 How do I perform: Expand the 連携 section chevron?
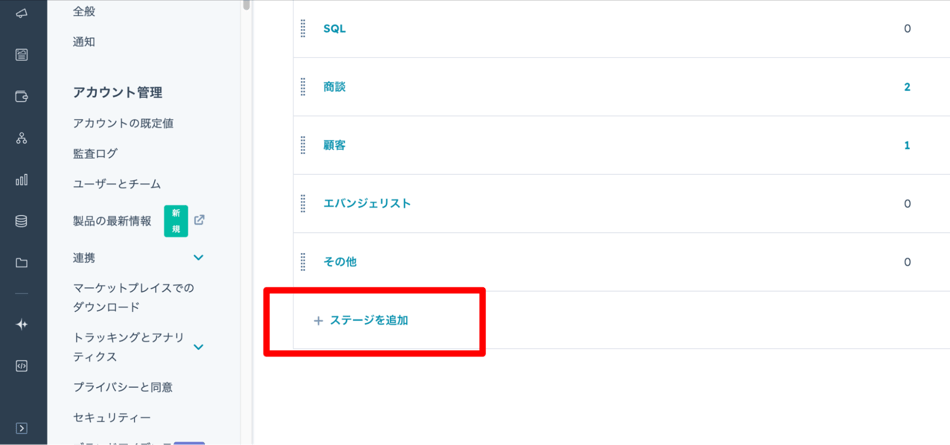pos(198,258)
